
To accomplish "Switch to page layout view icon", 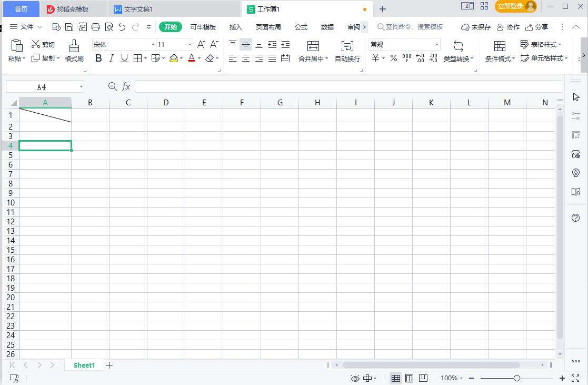I will pyautogui.click(x=409, y=378).
